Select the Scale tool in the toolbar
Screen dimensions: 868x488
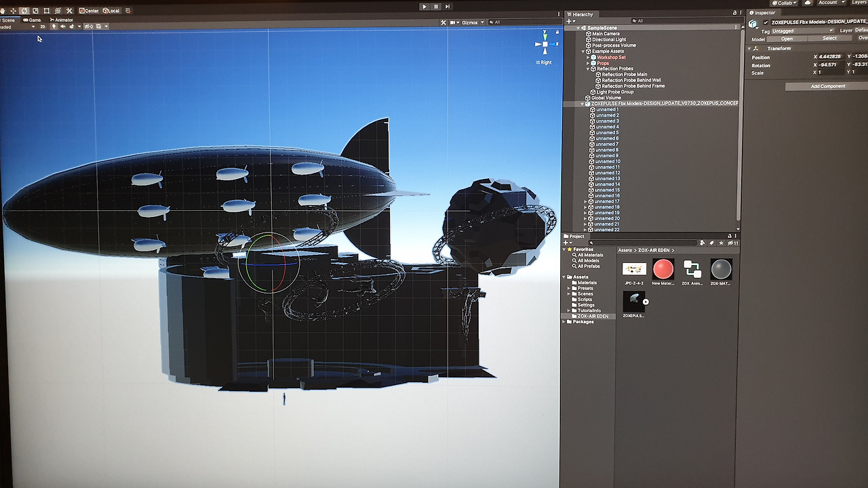pos(35,11)
